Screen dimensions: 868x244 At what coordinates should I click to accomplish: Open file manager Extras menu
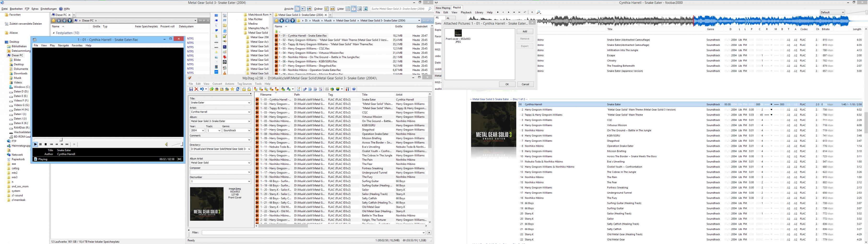click(35, 9)
